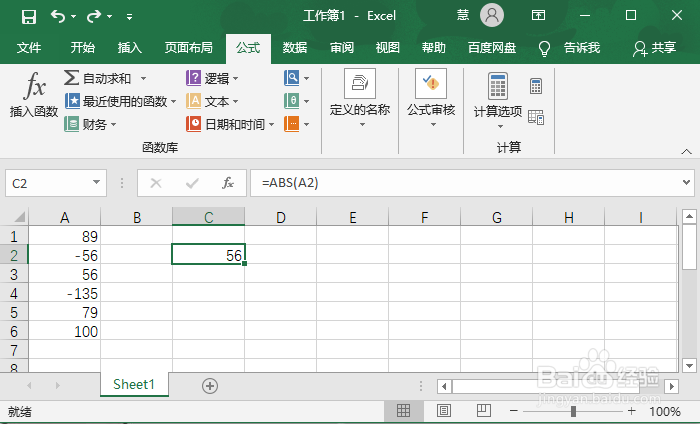
Task: Click cell C2 containing 56
Action: 208,255
